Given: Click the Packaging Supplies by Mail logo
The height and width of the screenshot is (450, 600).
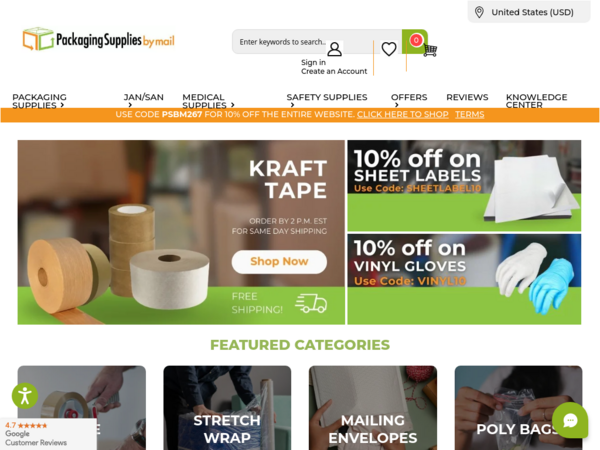Looking at the screenshot, I should 98,39.
